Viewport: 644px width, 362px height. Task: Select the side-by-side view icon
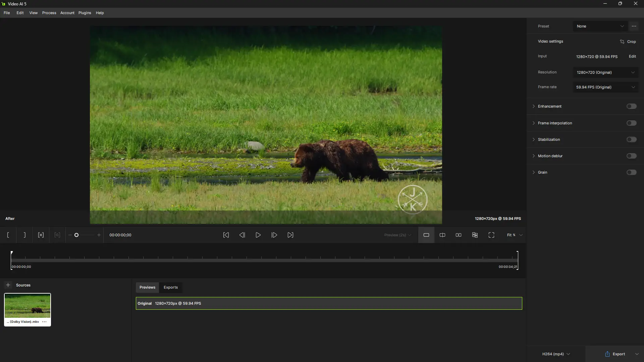[459, 235]
